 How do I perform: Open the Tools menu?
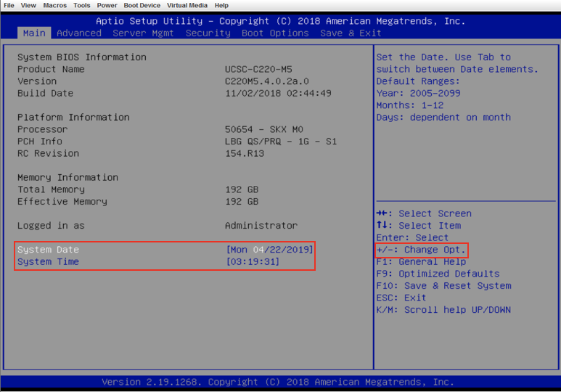click(x=81, y=5)
